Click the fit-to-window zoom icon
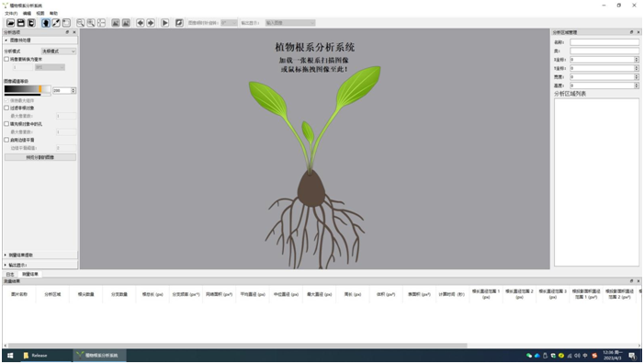The image size is (644, 364). [101, 23]
